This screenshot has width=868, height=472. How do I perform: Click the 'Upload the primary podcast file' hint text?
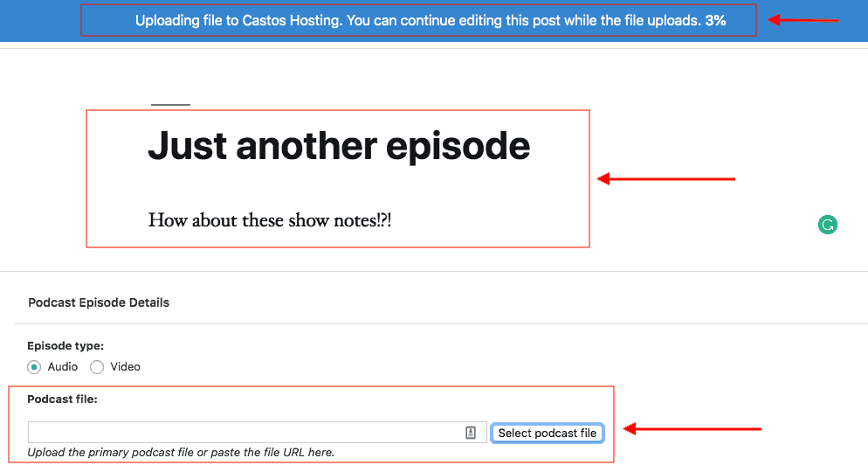point(181,452)
